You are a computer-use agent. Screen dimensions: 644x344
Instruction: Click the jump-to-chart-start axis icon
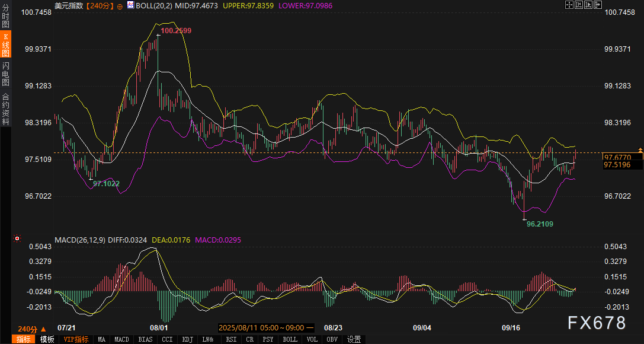[578, 5]
